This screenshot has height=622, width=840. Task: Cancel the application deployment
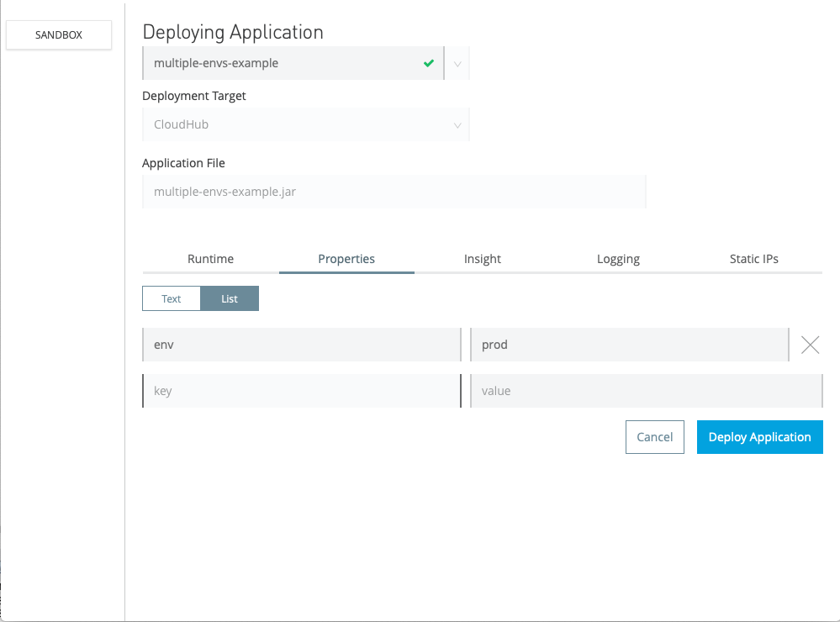coord(654,436)
